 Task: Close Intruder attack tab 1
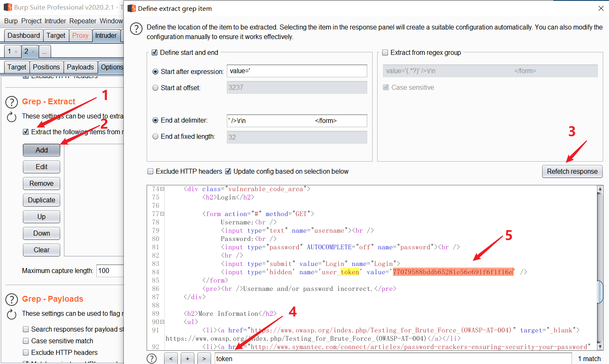pos(16,52)
